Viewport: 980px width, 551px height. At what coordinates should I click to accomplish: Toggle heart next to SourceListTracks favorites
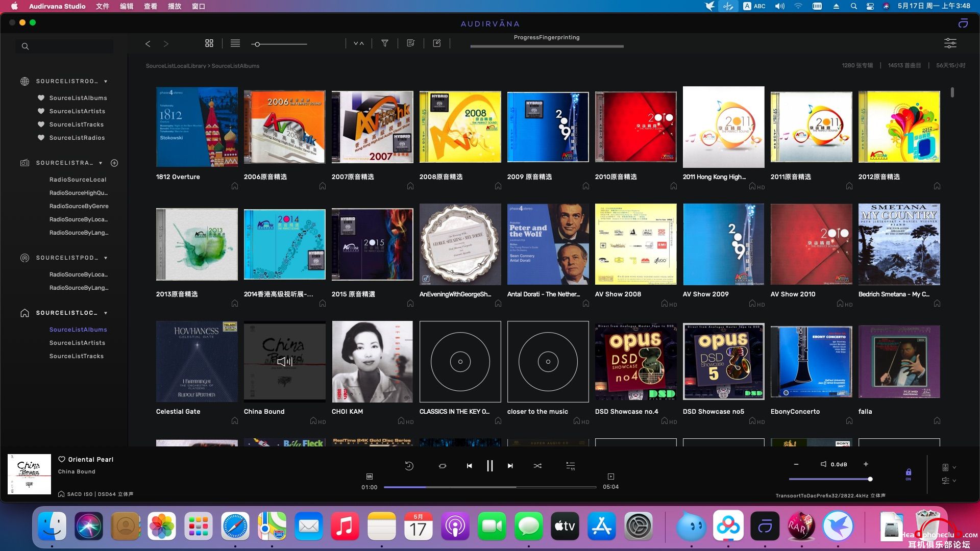41,124
